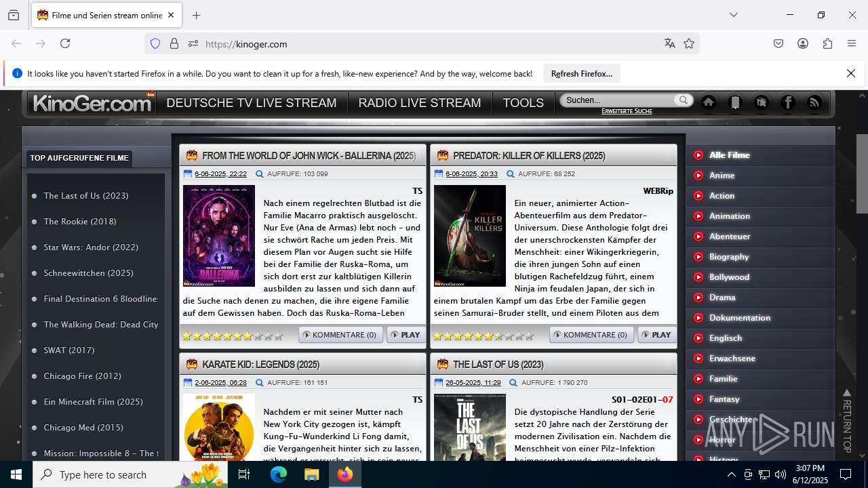Select the Action category
The width and height of the screenshot is (868, 488).
tap(722, 196)
